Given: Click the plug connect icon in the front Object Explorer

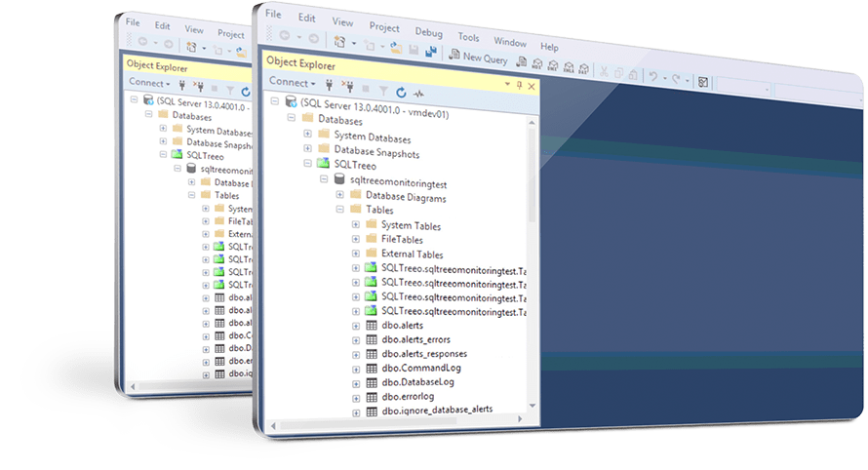Looking at the screenshot, I should [329, 84].
